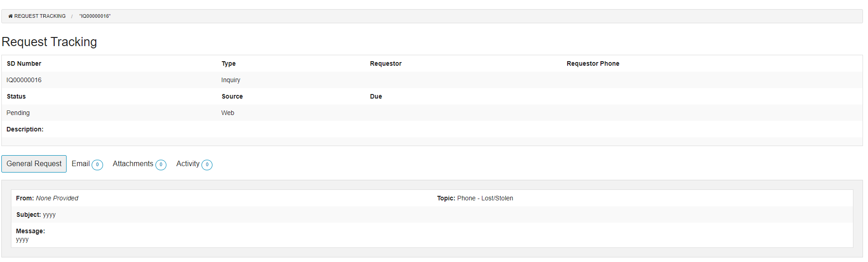The image size is (868, 262).
Task: Click the Request Tracking page heading
Action: (x=49, y=42)
